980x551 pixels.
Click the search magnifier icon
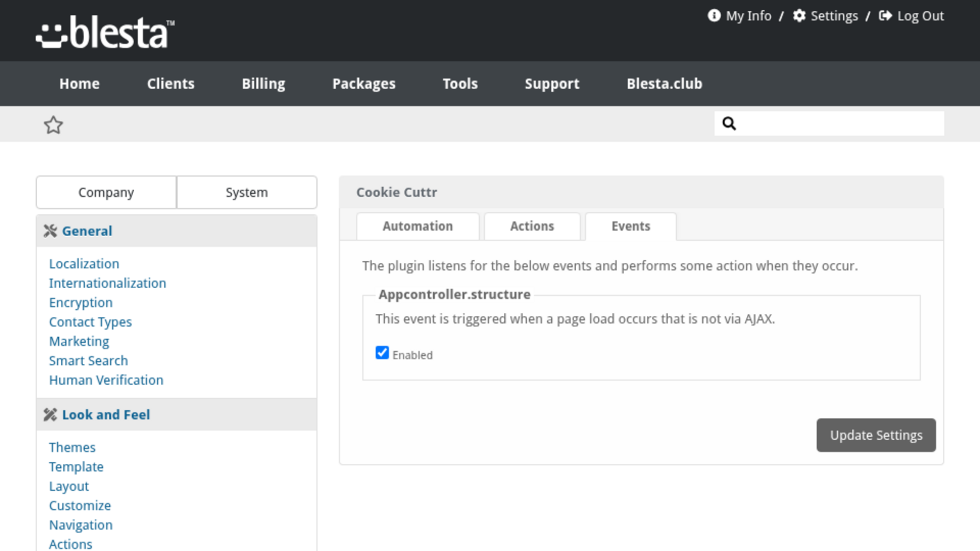click(x=729, y=123)
